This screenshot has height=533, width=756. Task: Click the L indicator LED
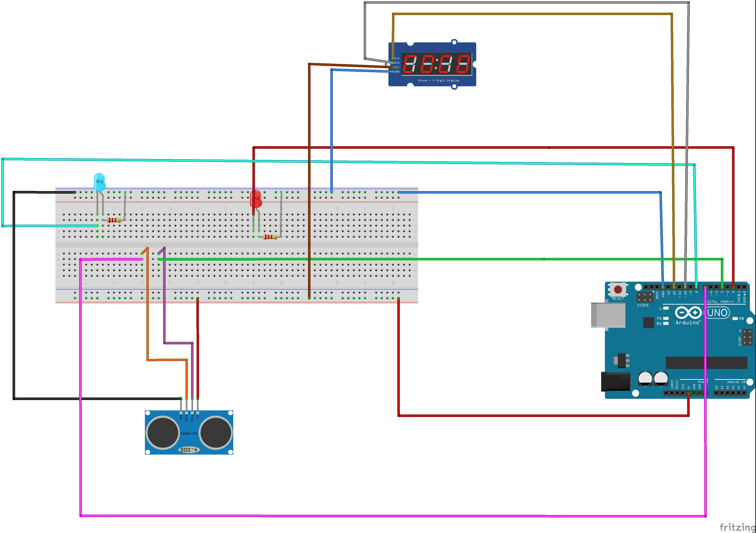coord(666,308)
